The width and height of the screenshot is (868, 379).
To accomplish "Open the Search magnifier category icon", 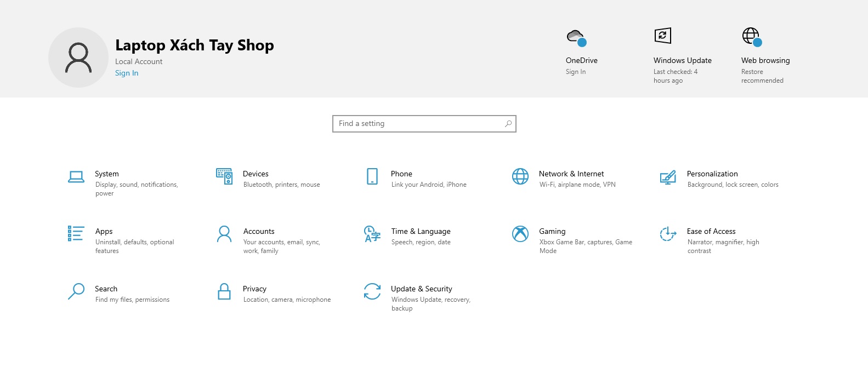I will tap(76, 291).
